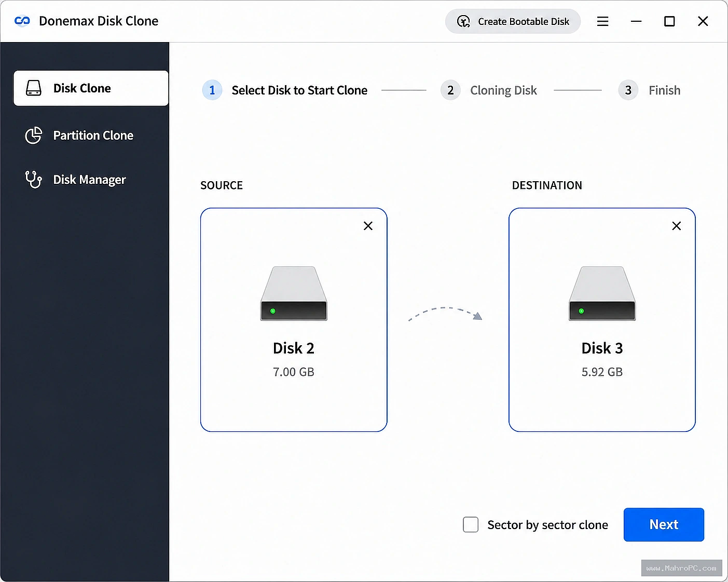
Task: Click step 2 circle indicator
Action: pos(450,90)
